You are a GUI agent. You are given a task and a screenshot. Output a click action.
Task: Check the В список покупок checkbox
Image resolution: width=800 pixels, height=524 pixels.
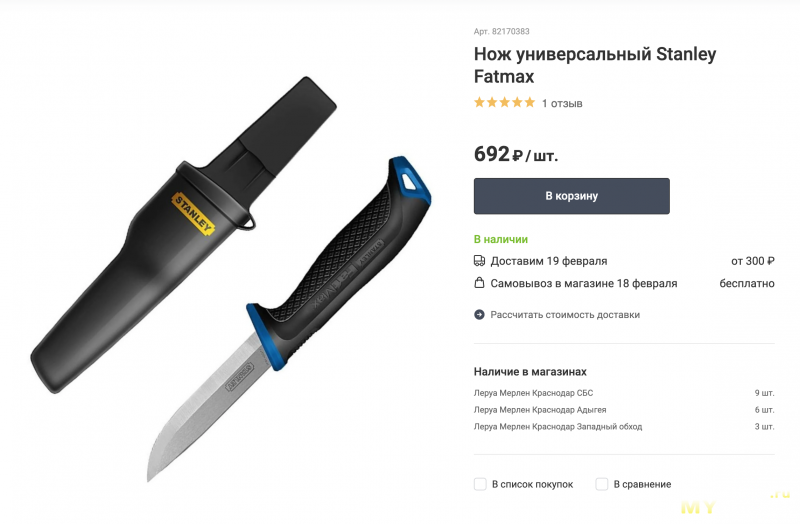[480, 484]
